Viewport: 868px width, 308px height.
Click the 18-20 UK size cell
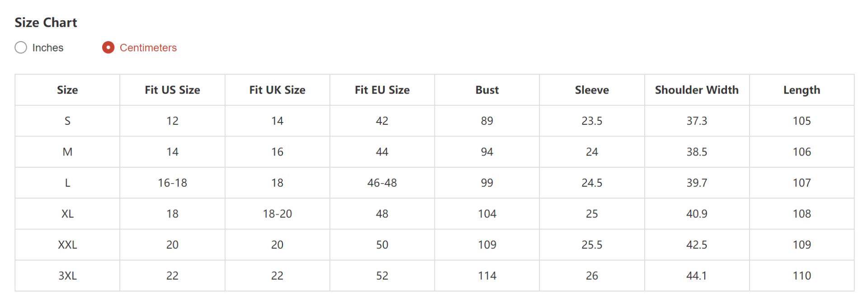(x=277, y=213)
